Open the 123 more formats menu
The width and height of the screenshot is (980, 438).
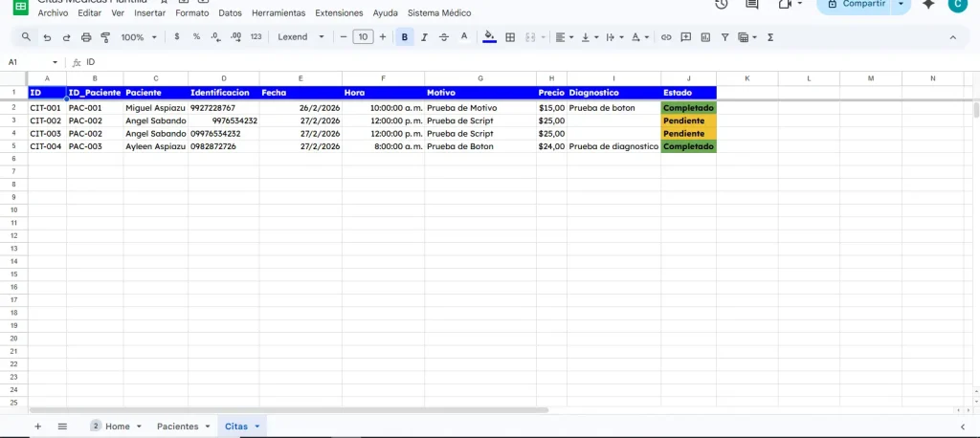(256, 37)
